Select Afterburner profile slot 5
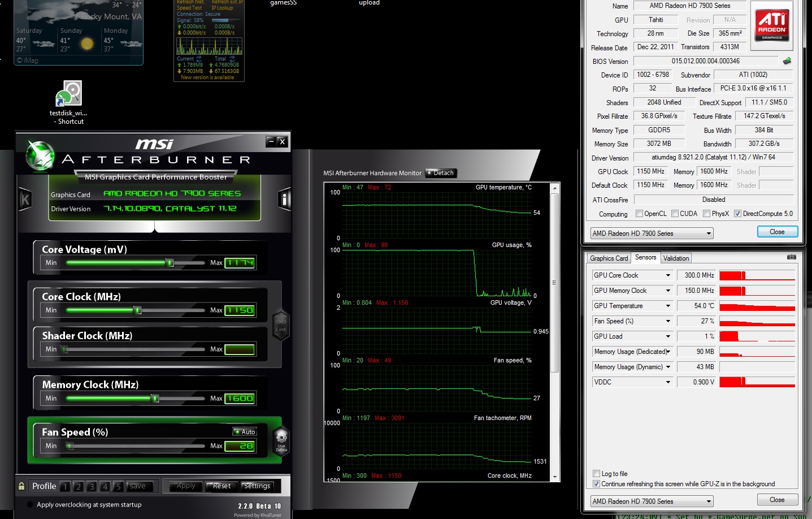 (118, 487)
